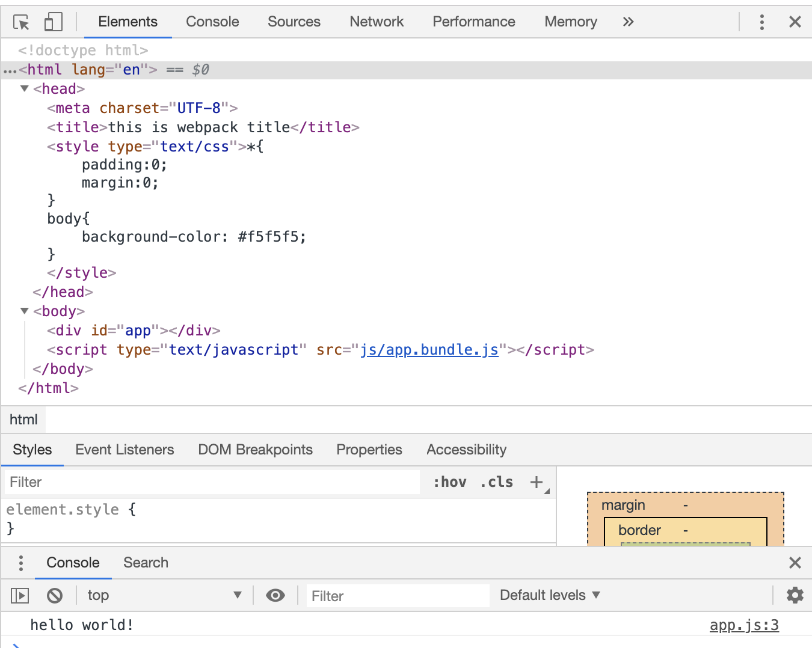Toggle the :hov element state panel
812x648 pixels.
pos(450,482)
